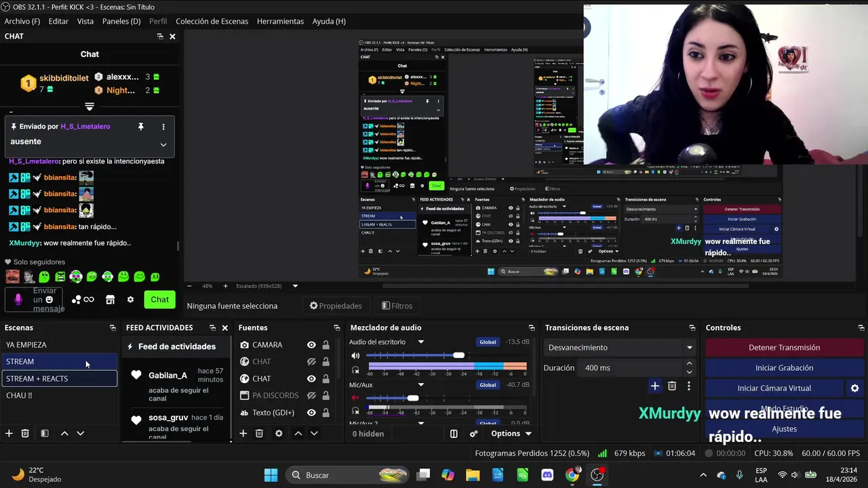Expand the pinned message chevron
The height and width of the screenshot is (488, 868).
163,144
